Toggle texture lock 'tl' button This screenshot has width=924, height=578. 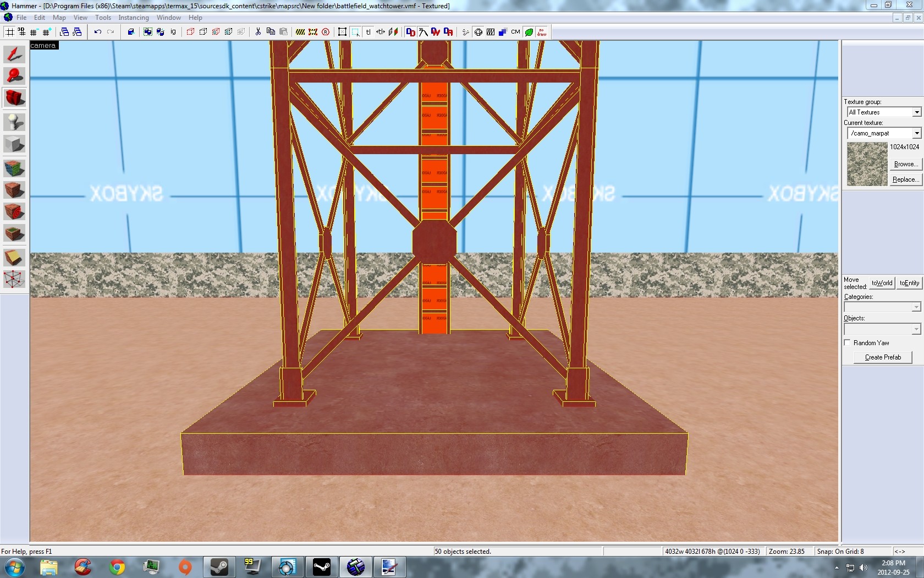click(x=369, y=32)
